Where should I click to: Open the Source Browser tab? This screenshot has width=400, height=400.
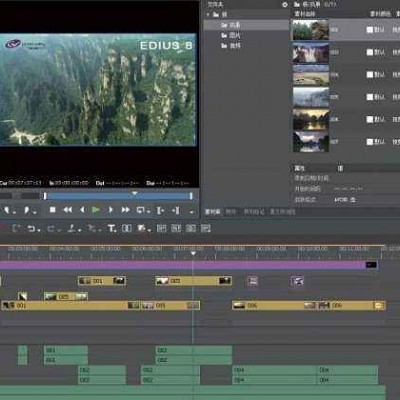(x=282, y=212)
